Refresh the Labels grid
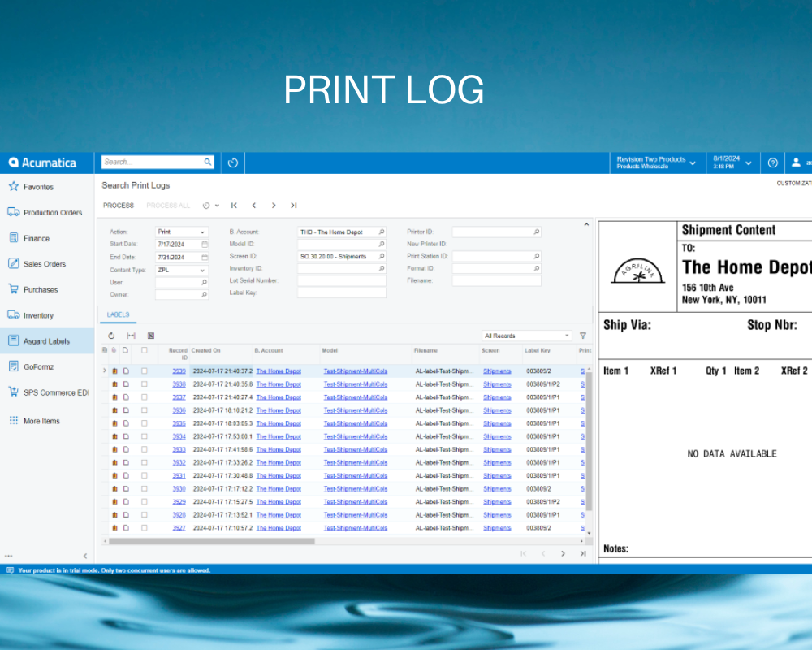This screenshot has width=812, height=650. click(x=111, y=336)
